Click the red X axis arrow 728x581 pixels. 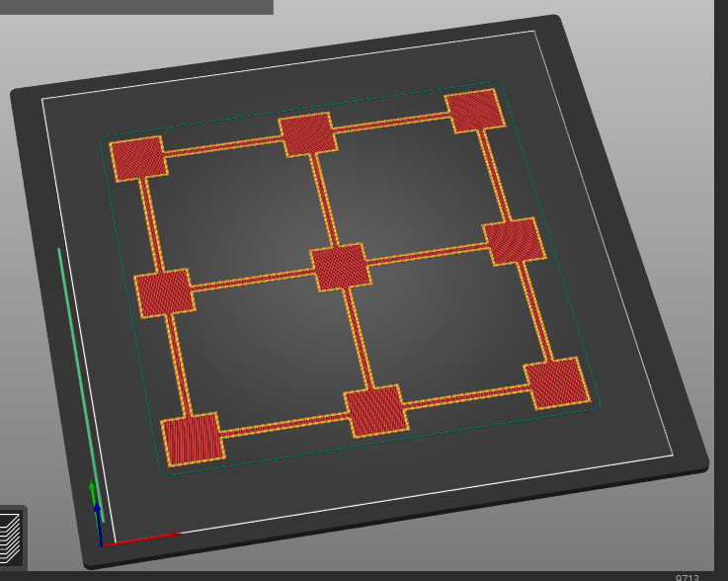(148, 538)
